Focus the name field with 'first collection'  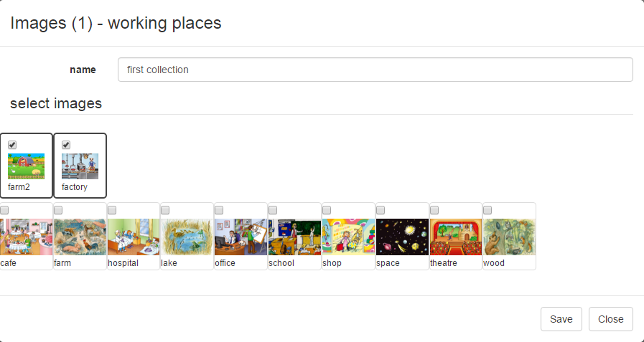[375, 70]
